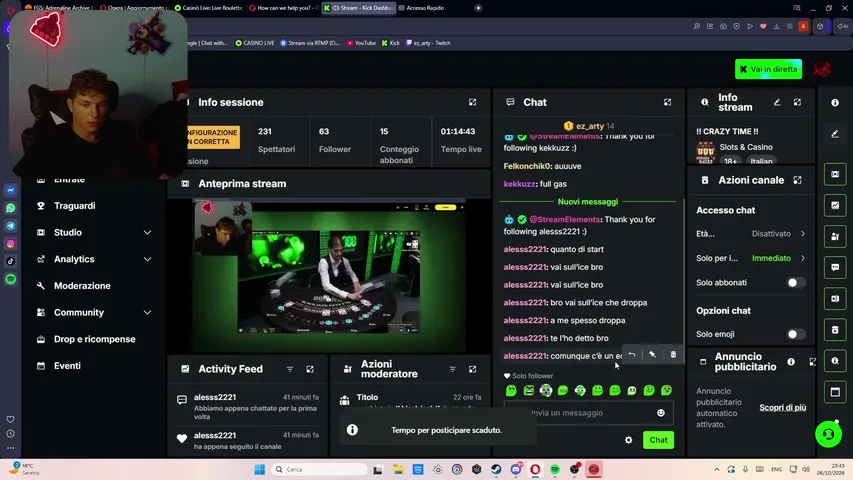853x480 pixels.
Task: Open Windows Start menu on the taskbar
Action: 259,469
